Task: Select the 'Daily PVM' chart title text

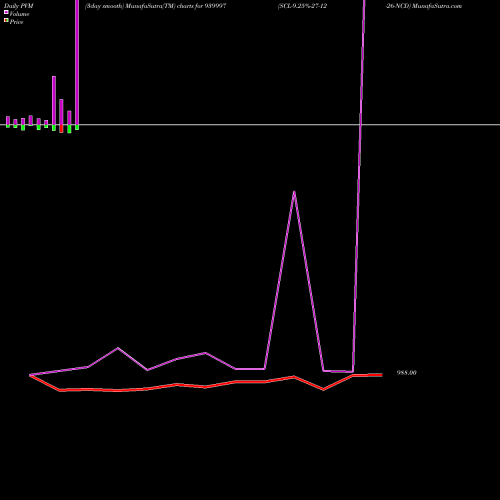Action: [19, 6]
